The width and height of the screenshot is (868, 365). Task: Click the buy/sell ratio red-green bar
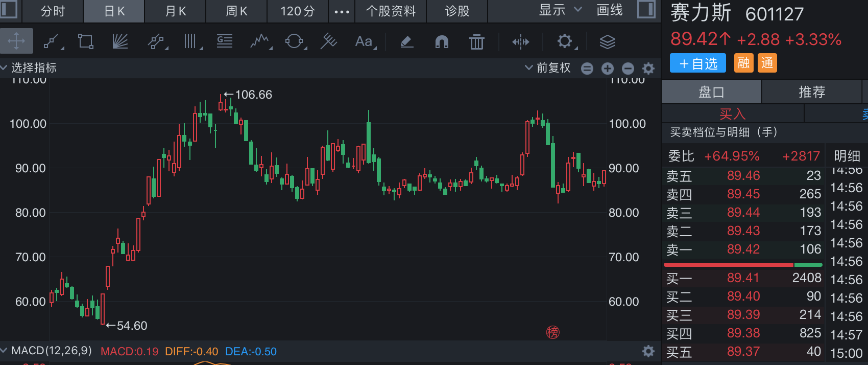[x=743, y=265]
